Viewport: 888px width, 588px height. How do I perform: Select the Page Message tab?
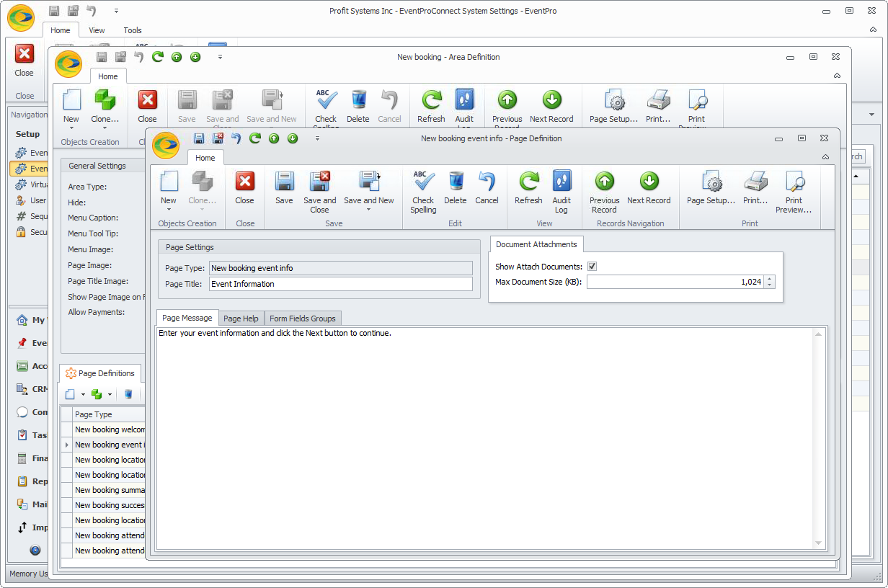coord(187,318)
